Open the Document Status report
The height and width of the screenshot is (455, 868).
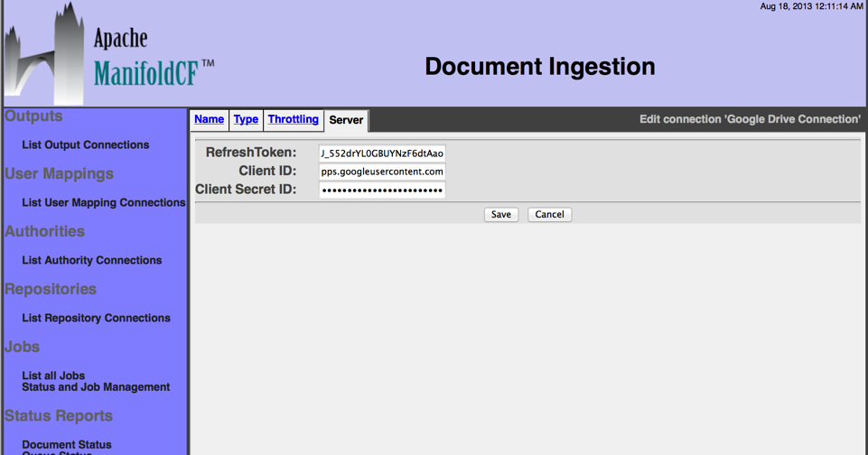point(67,444)
